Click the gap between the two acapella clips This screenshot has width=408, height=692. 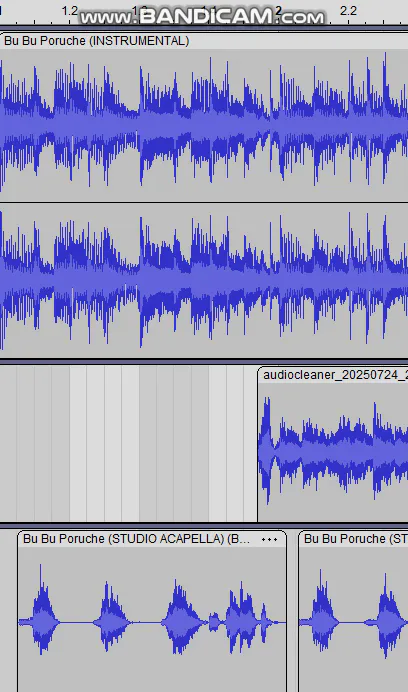[293, 613]
